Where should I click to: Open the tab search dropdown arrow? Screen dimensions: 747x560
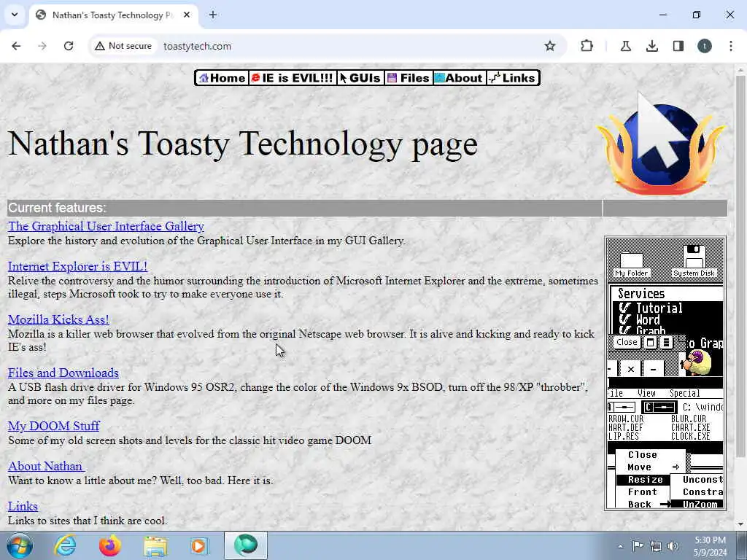click(15, 15)
